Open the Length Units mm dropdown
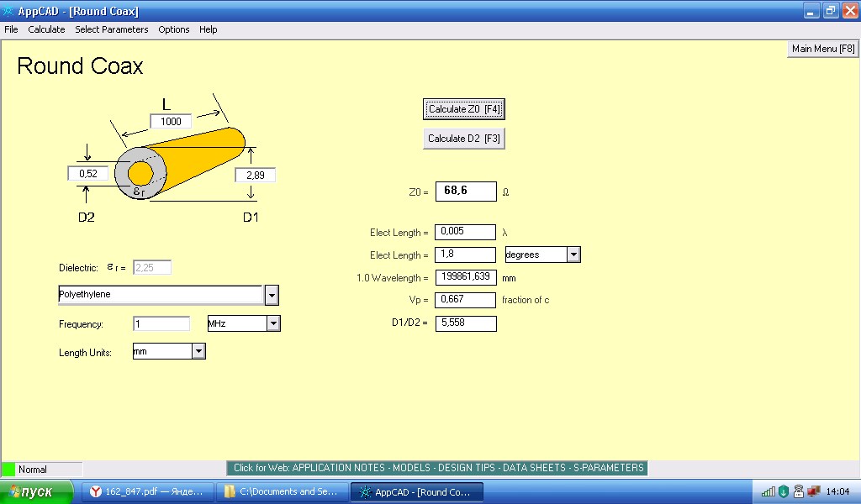The image size is (861, 504). click(198, 351)
